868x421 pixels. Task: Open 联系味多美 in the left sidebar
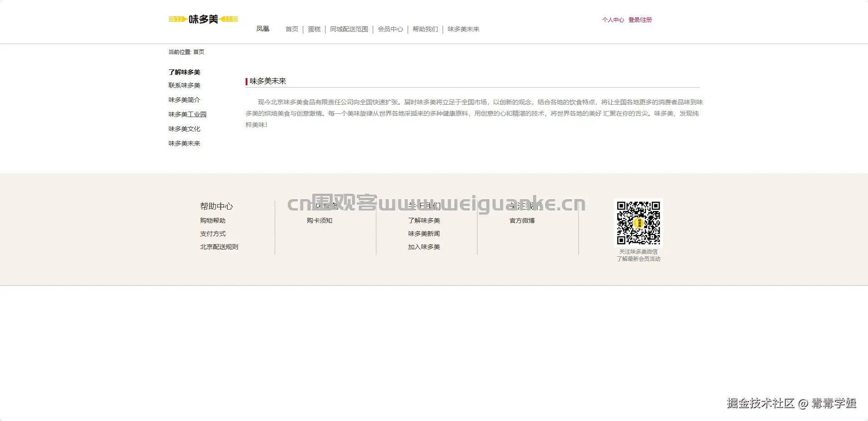[184, 85]
